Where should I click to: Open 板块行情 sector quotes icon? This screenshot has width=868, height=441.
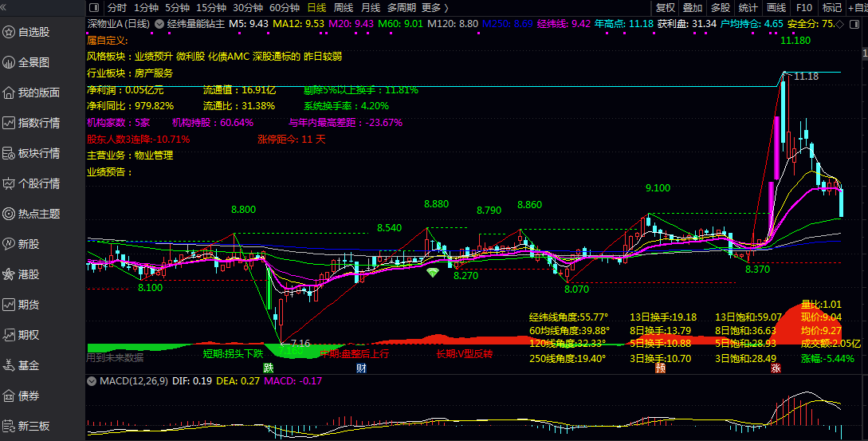[x=9, y=153]
